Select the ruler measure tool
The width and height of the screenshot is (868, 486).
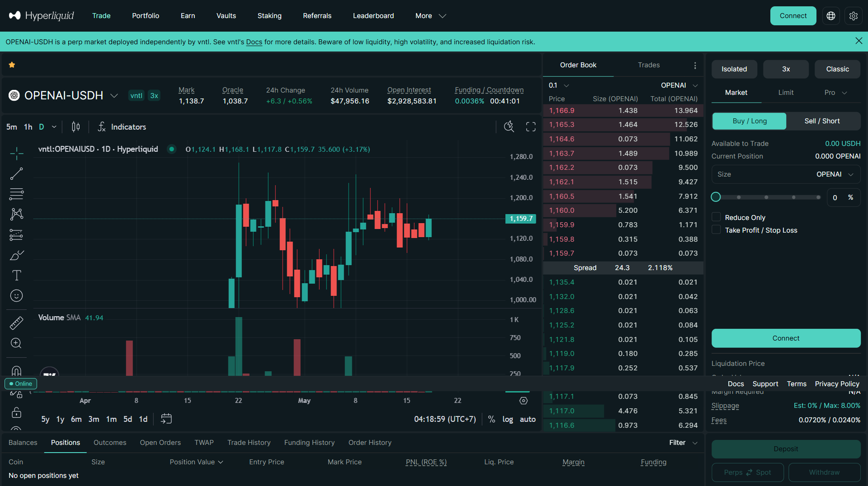click(17, 323)
